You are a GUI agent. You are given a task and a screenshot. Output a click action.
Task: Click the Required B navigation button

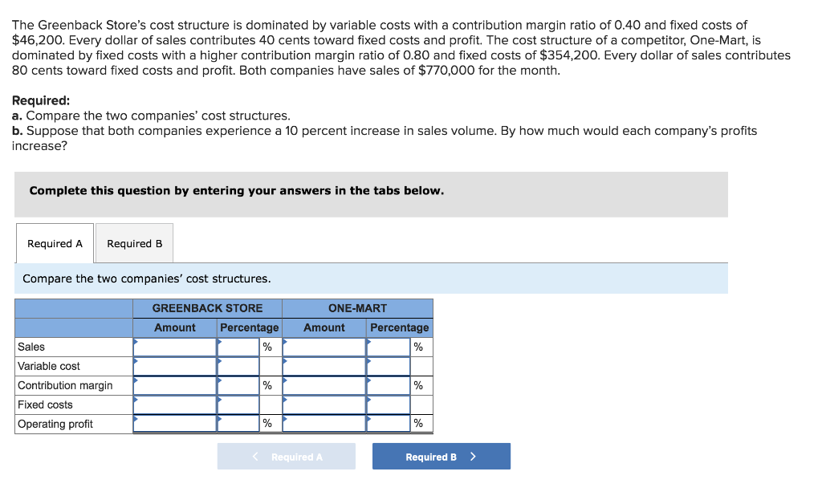(441, 456)
